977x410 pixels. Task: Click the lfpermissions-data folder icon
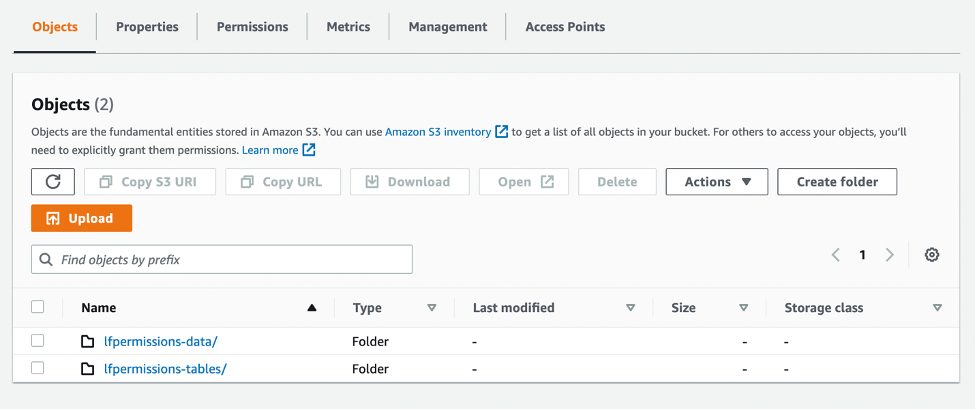[x=88, y=342]
